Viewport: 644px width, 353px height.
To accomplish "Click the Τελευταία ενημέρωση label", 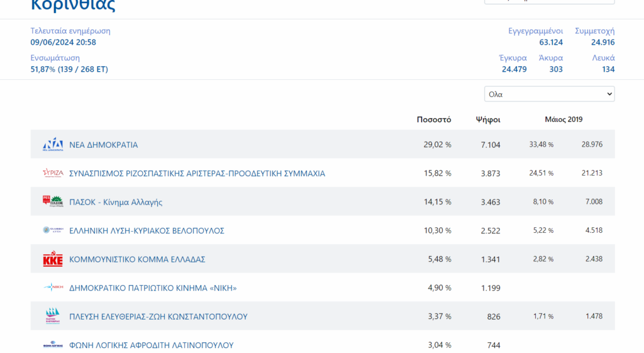I will coord(70,31).
